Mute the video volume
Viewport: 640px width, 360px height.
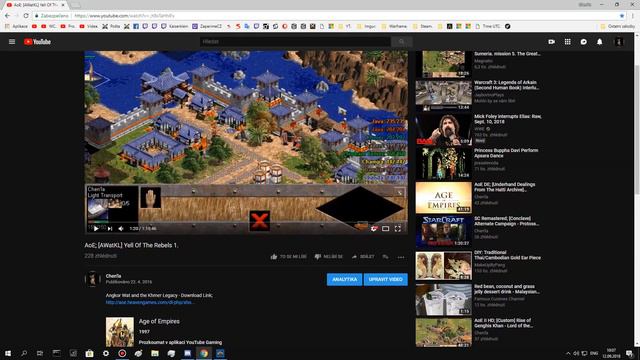[x=121, y=229]
